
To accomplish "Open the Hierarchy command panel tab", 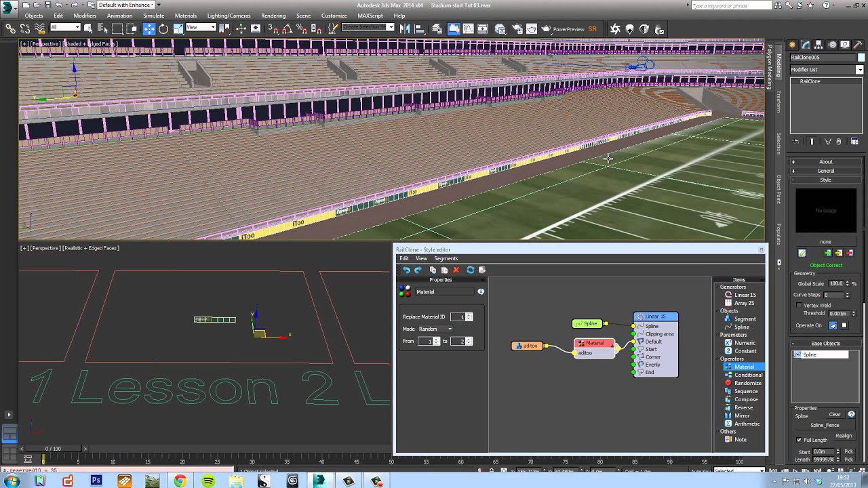I will click(818, 45).
